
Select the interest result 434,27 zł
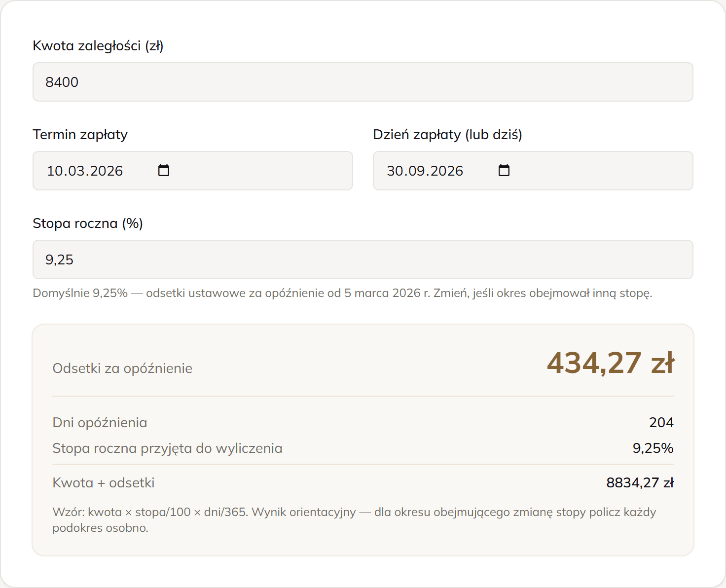(x=610, y=363)
